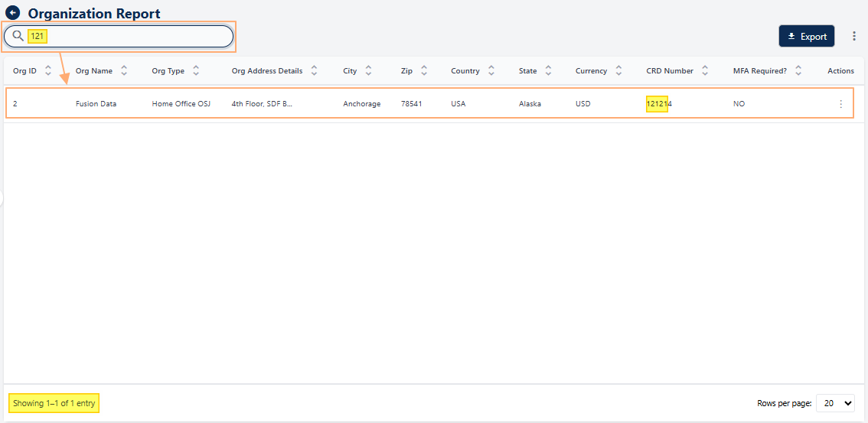Image resolution: width=868 pixels, height=423 pixels.
Task: Select the Fusion Data org name cell
Action: (96, 104)
